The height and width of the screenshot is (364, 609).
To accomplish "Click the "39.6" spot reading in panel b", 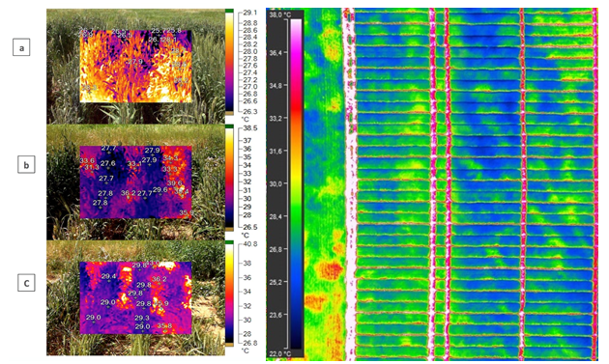I will 175,182.
